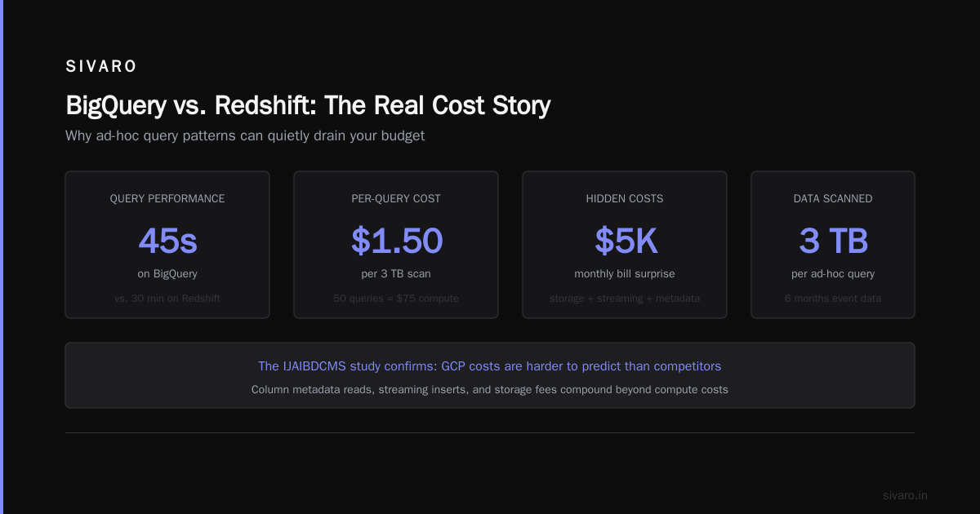
Task: Click the 3 TB data scanned value
Action: [833, 241]
